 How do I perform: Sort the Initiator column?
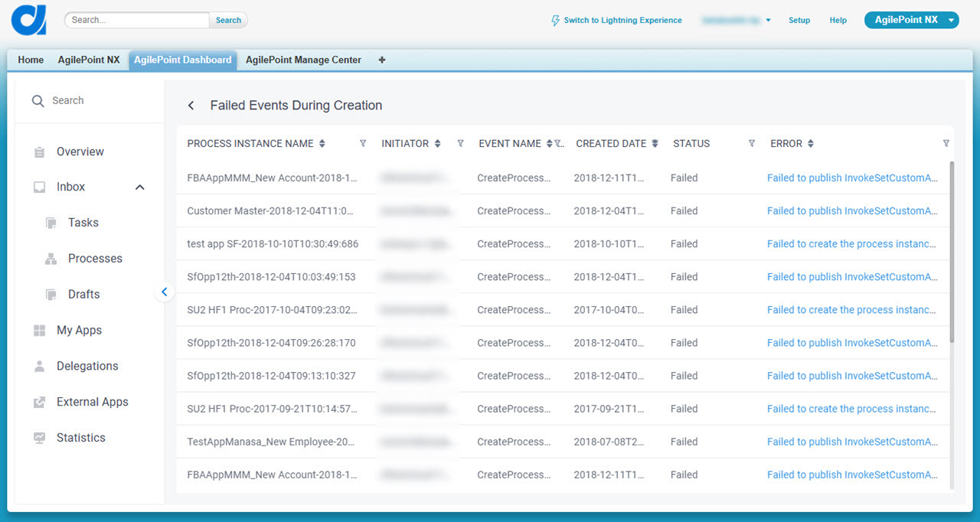click(437, 144)
